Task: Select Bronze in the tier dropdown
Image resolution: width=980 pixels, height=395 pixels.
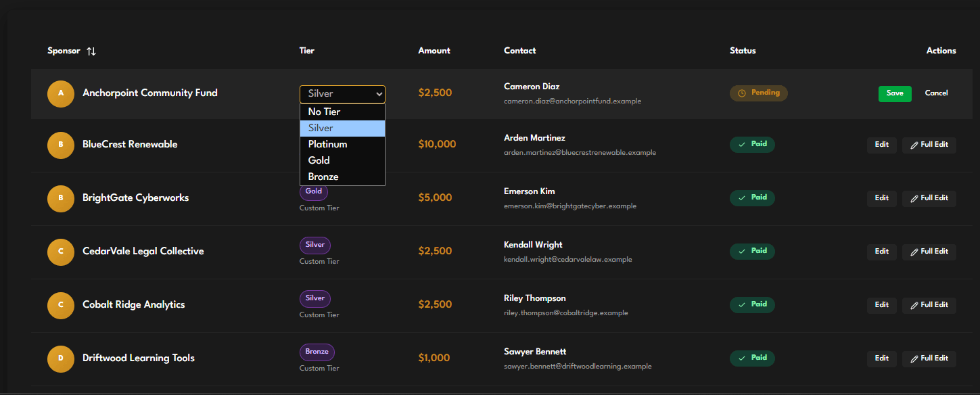Action: click(x=323, y=176)
